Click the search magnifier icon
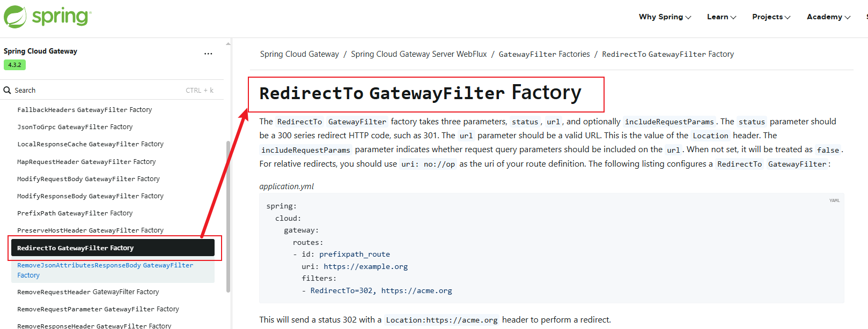This screenshot has width=868, height=329. point(8,90)
